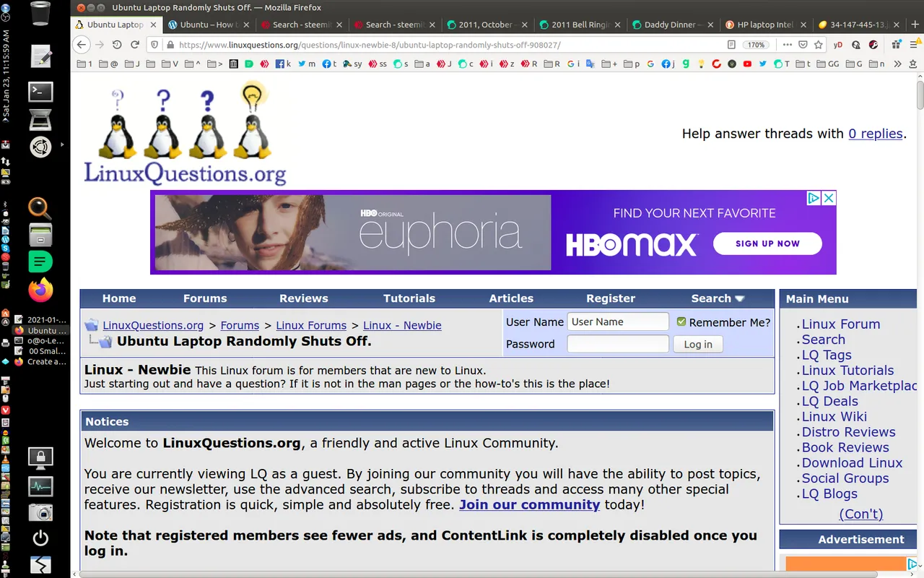Click the power shutdown icon

pyautogui.click(x=40, y=538)
